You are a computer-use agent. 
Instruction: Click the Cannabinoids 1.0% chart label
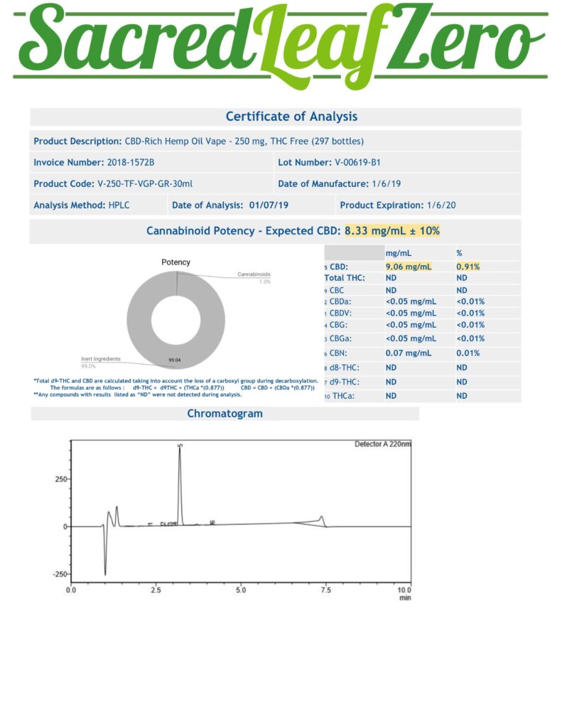(254, 277)
